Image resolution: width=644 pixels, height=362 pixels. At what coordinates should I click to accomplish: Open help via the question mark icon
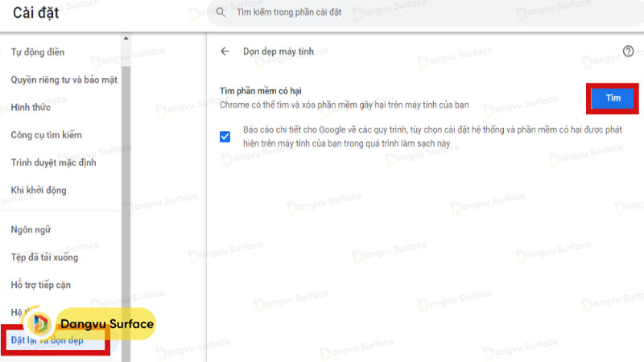[628, 51]
